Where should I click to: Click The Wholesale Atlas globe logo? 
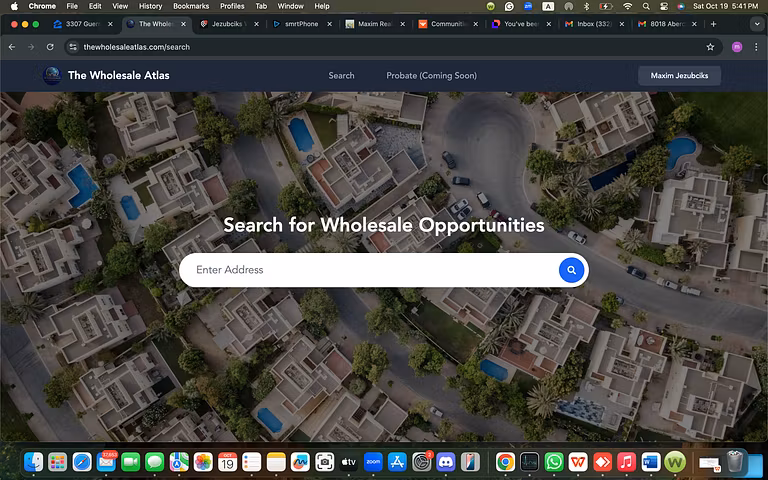[x=51, y=75]
